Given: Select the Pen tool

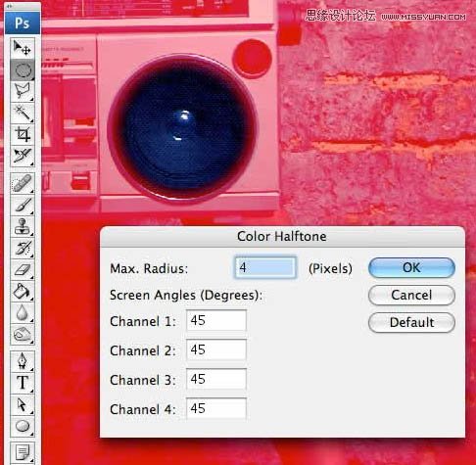Looking at the screenshot, I should pos(23,361).
